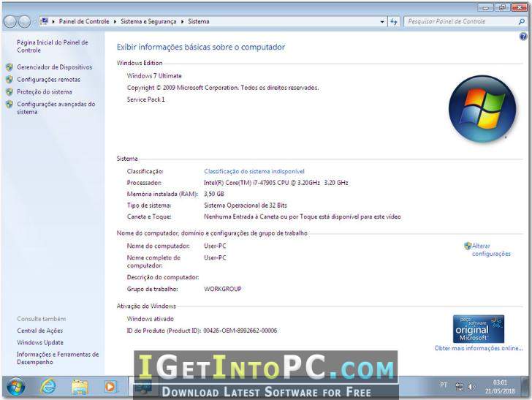Click the PT language indicator
Screen dimensions: 532x400
(444, 385)
